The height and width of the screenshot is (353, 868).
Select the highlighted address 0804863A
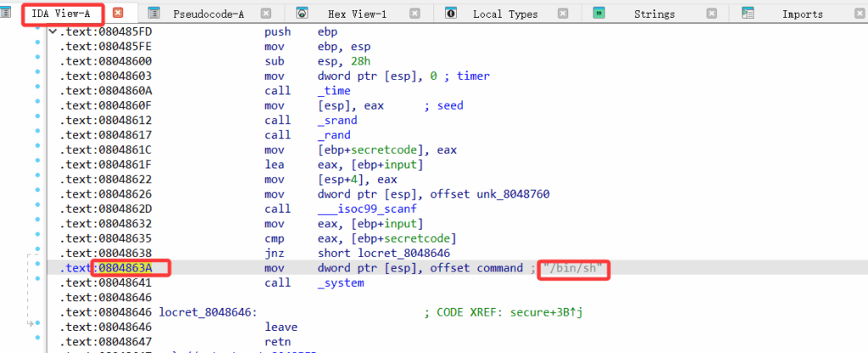click(131, 268)
